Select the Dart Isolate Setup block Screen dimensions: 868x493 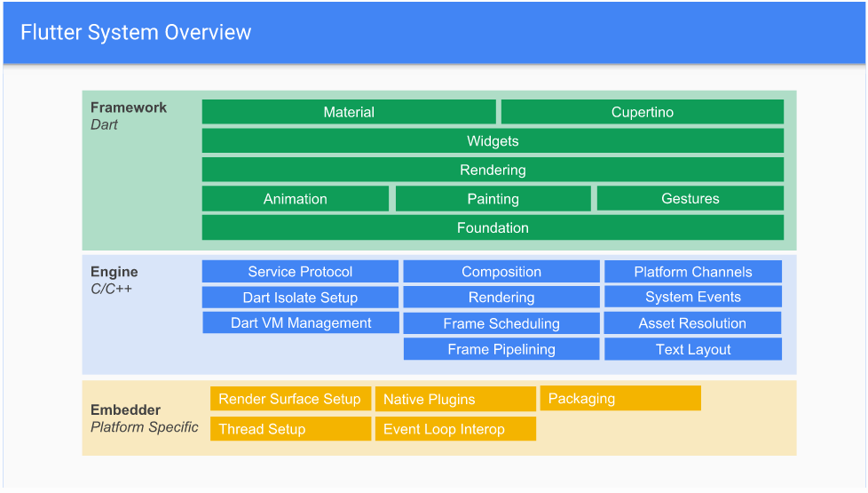coord(300,298)
